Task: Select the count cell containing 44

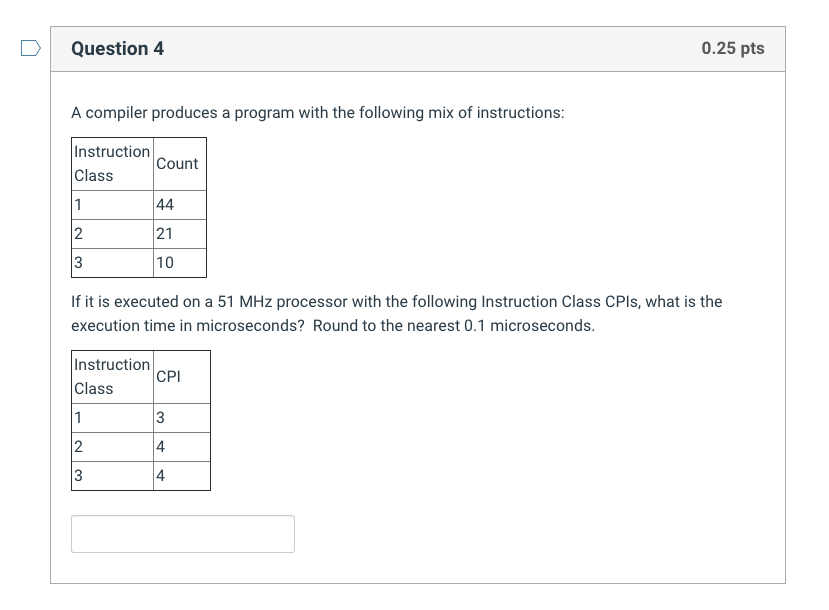Action: pos(180,205)
